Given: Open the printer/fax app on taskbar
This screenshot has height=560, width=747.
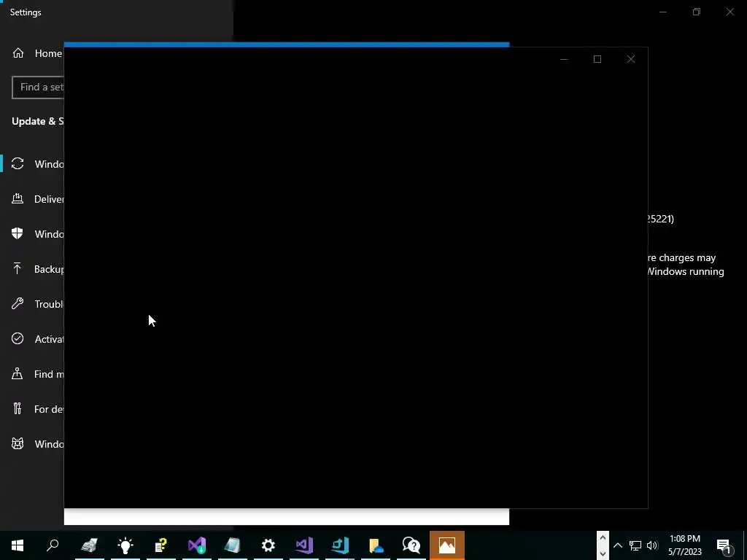Looking at the screenshot, I should [x=89, y=545].
